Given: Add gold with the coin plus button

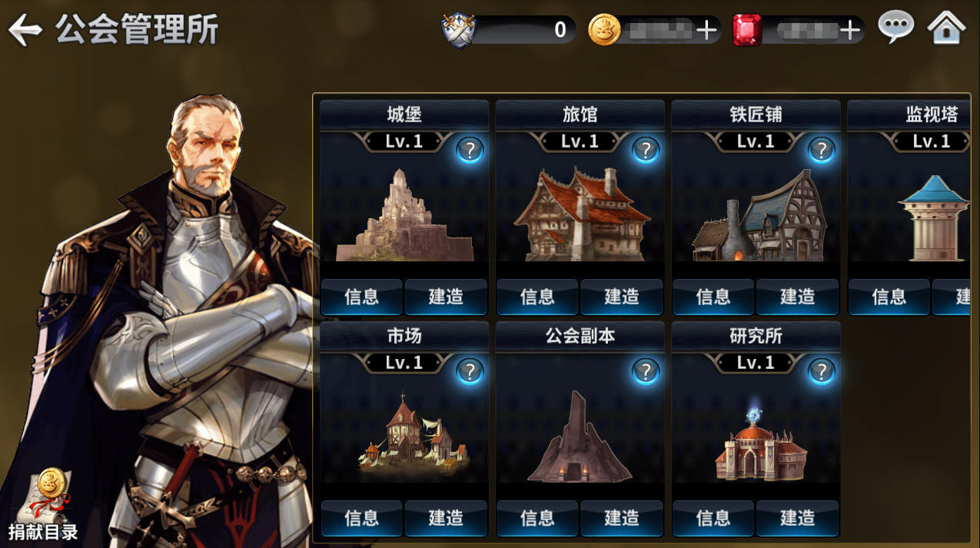Looking at the screenshot, I should 706,30.
